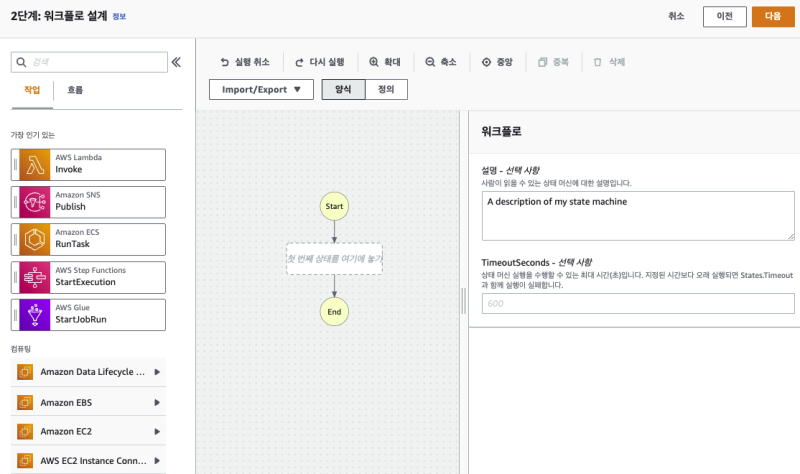
Task: Collapse the left panel with double chevron
Action: coord(176,62)
